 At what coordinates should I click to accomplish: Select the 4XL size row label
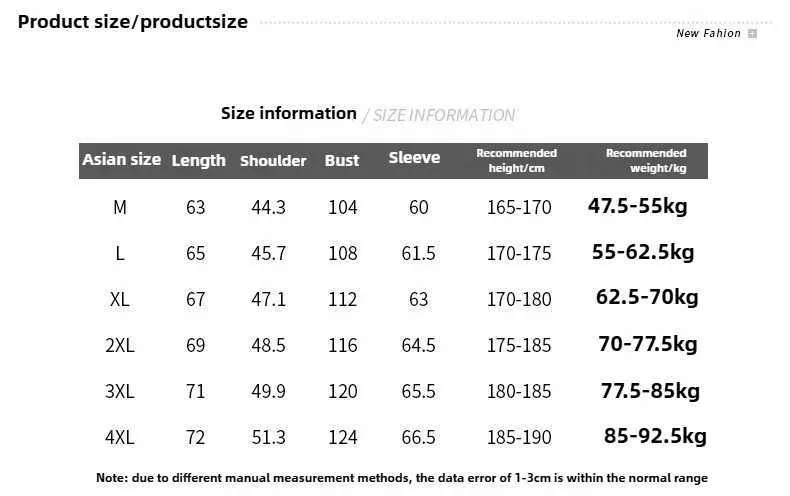pos(120,437)
